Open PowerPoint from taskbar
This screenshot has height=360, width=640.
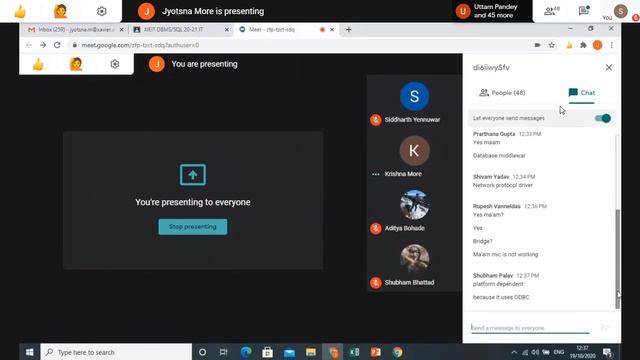click(376, 352)
